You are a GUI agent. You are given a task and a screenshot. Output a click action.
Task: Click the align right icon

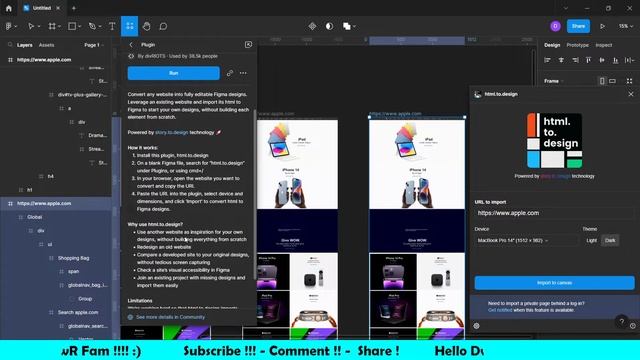pyautogui.click(x=575, y=60)
